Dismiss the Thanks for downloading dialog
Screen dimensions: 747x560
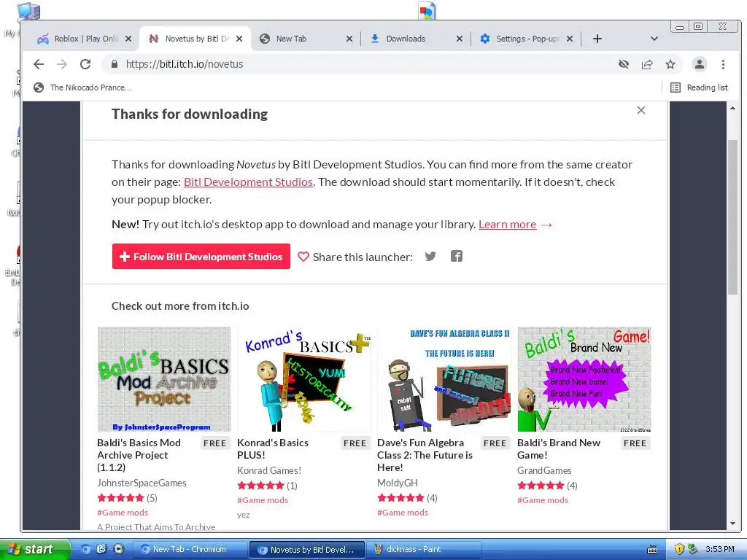[x=640, y=111]
